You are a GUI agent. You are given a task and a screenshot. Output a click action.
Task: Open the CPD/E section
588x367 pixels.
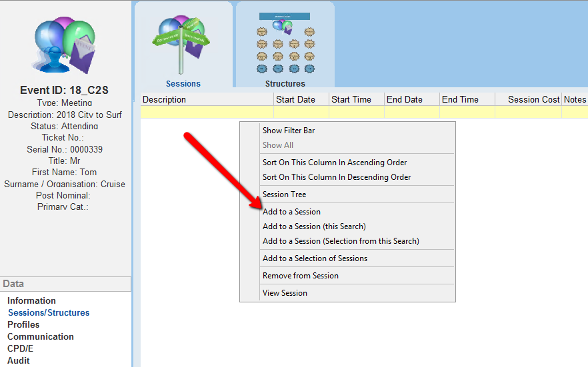coord(20,349)
